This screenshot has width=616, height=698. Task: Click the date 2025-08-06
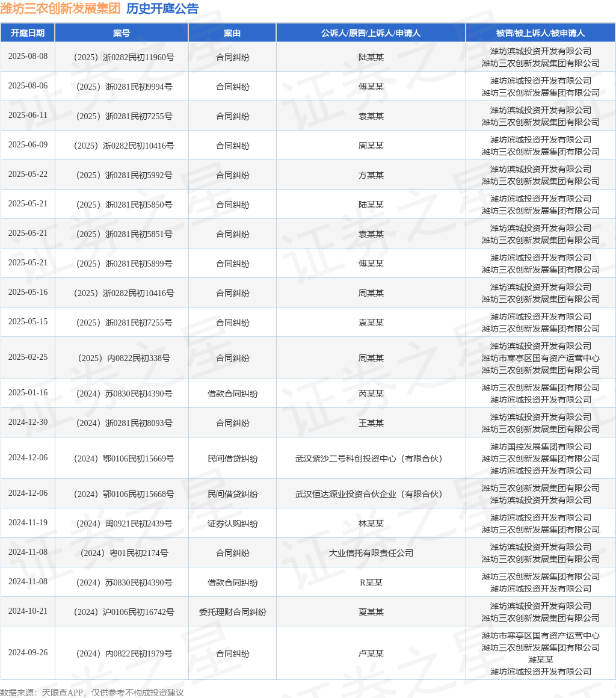coord(28,86)
